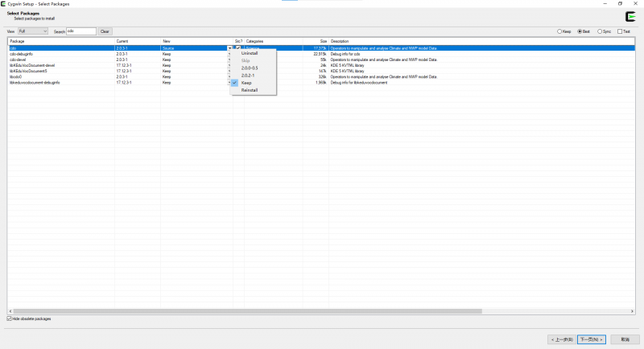Uncheck Hide obsolete packages
The width and height of the screenshot is (644, 349).
pos(9,318)
